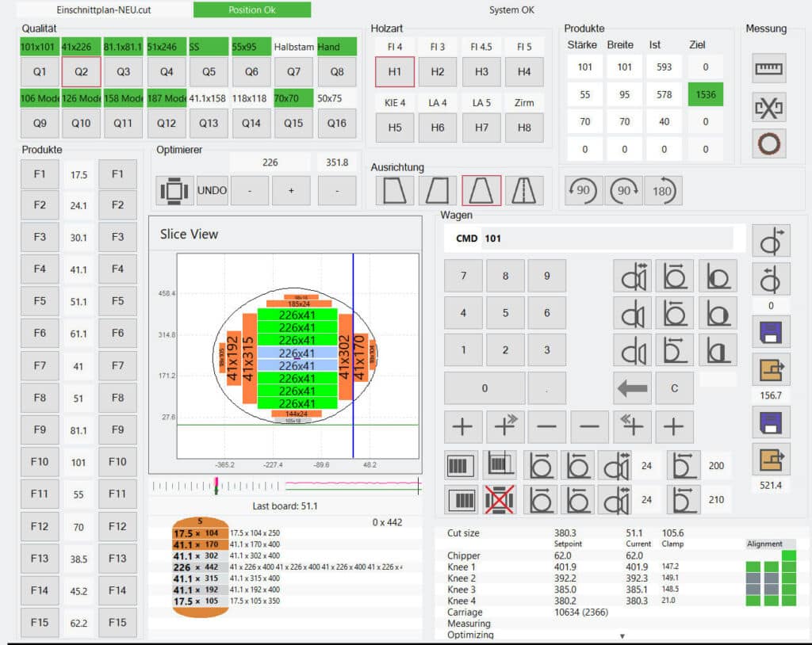Screen dimensions: 812x645
Task: Select quality preset Q2
Action: pos(81,71)
